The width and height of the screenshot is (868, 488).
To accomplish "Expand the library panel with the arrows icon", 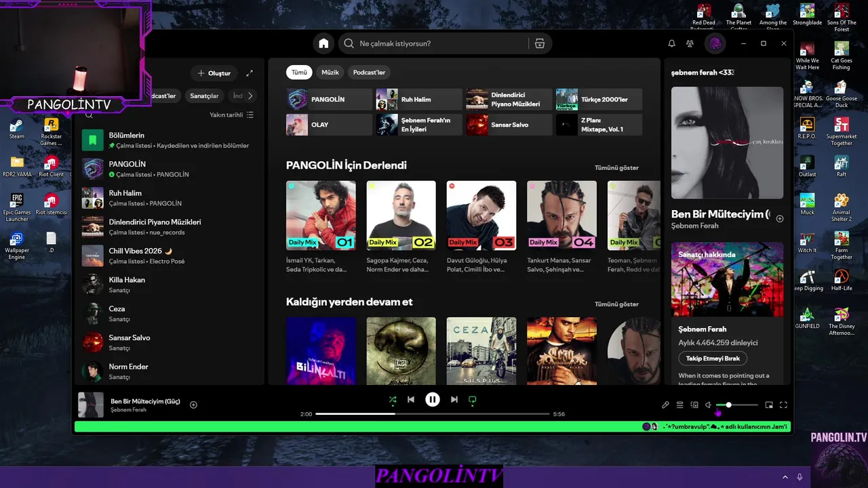I will 250,73.
